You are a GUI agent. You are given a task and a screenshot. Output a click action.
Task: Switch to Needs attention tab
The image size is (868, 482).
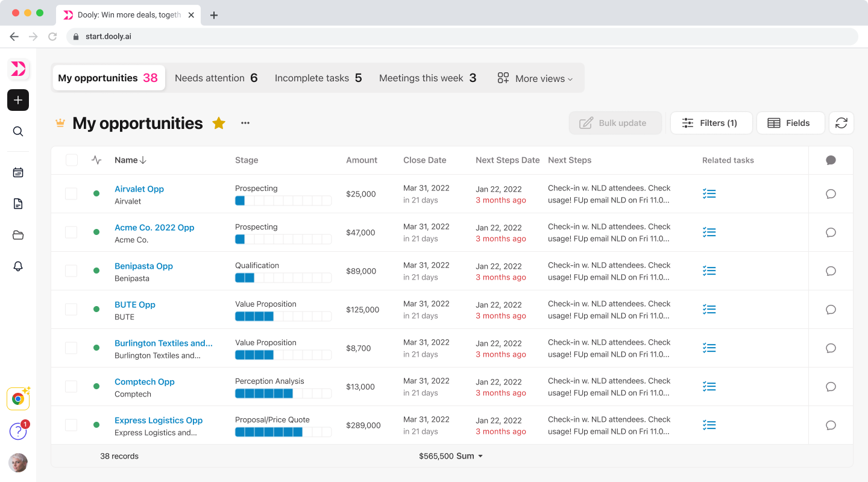pyautogui.click(x=216, y=78)
